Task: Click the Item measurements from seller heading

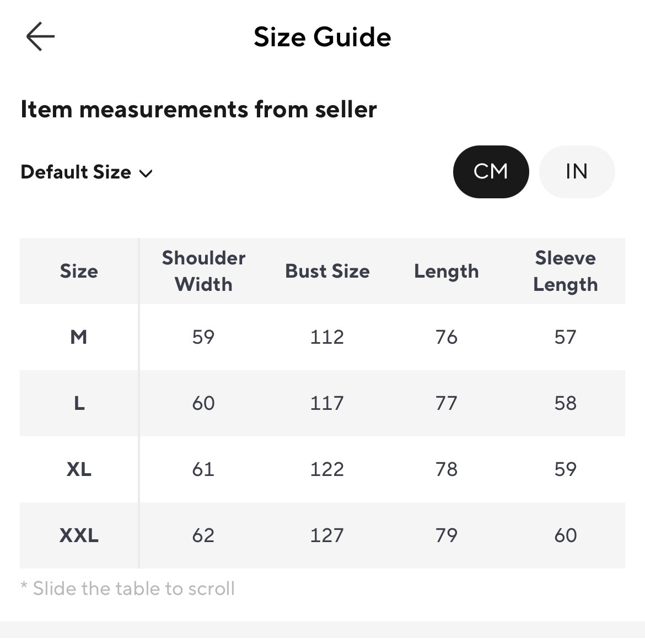Action: pos(198,109)
